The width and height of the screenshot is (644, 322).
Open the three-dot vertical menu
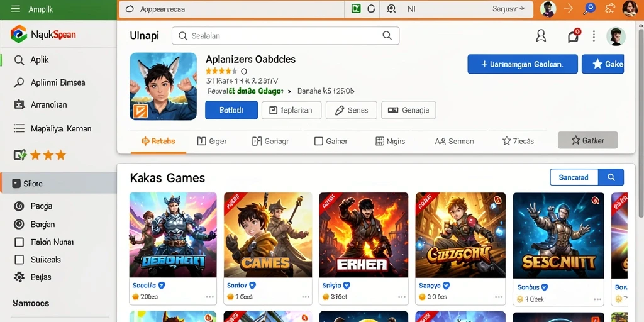click(x=594, y=36)
